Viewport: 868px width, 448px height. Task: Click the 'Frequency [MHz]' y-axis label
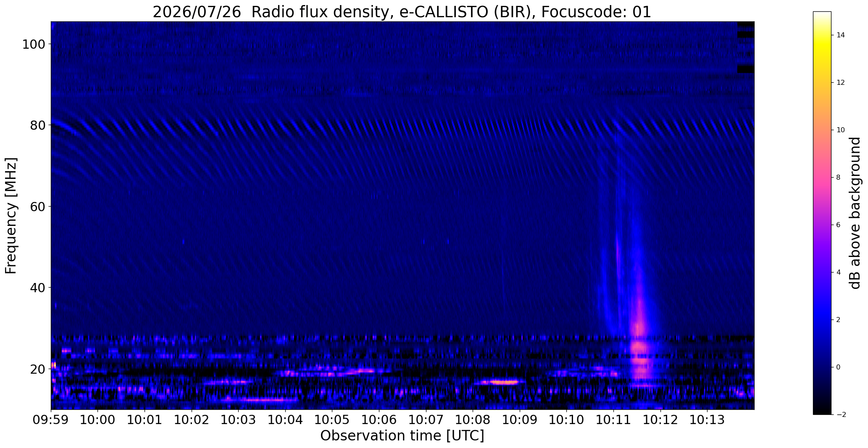[11, 216]
